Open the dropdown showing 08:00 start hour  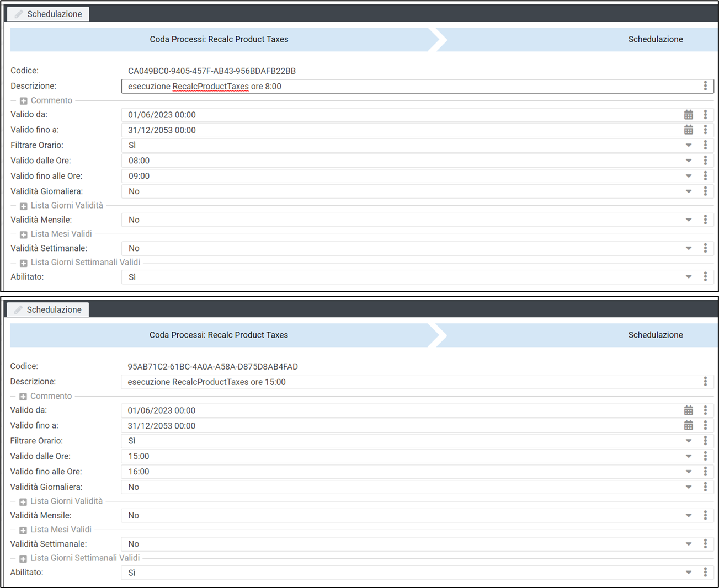point(688,161)
